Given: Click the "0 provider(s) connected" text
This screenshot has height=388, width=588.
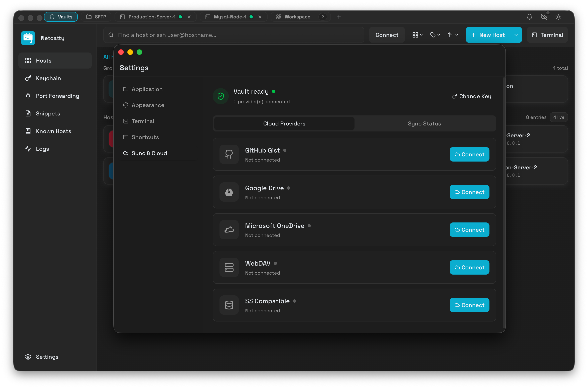Looking at the screenshot, I should tap(261, 102).
